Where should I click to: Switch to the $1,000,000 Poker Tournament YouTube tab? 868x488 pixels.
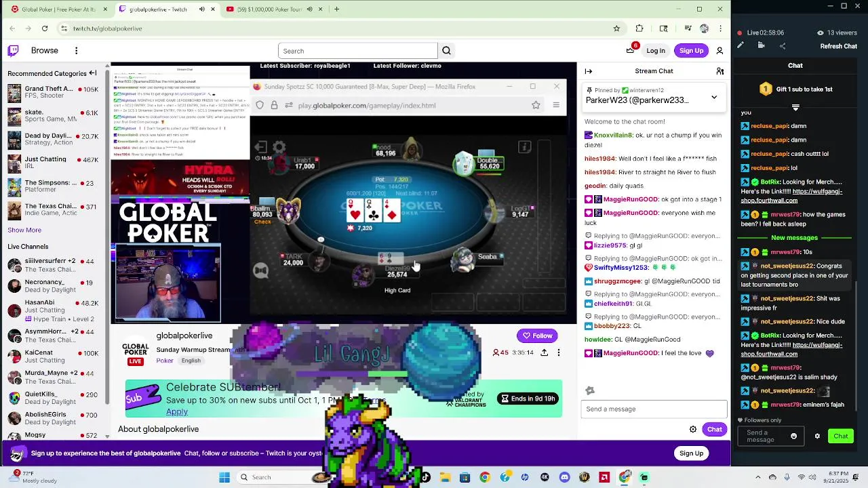[x=274, y=9]
